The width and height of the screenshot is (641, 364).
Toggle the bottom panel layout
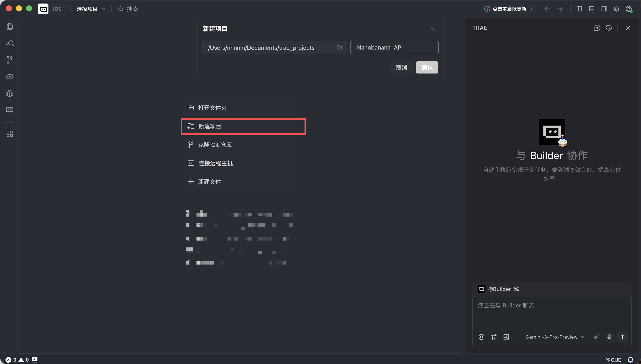tap(591, 9)
